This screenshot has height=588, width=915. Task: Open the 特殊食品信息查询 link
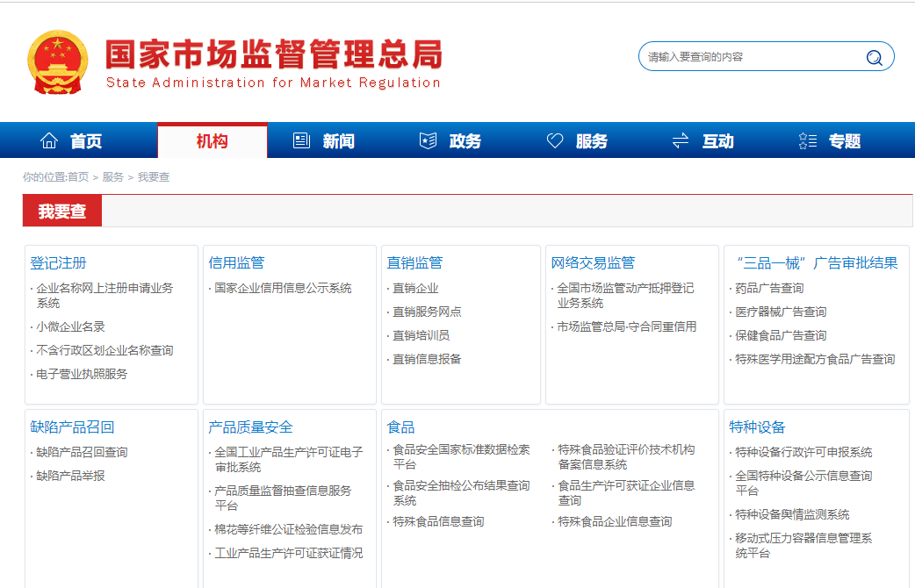[x=438, y=521]
